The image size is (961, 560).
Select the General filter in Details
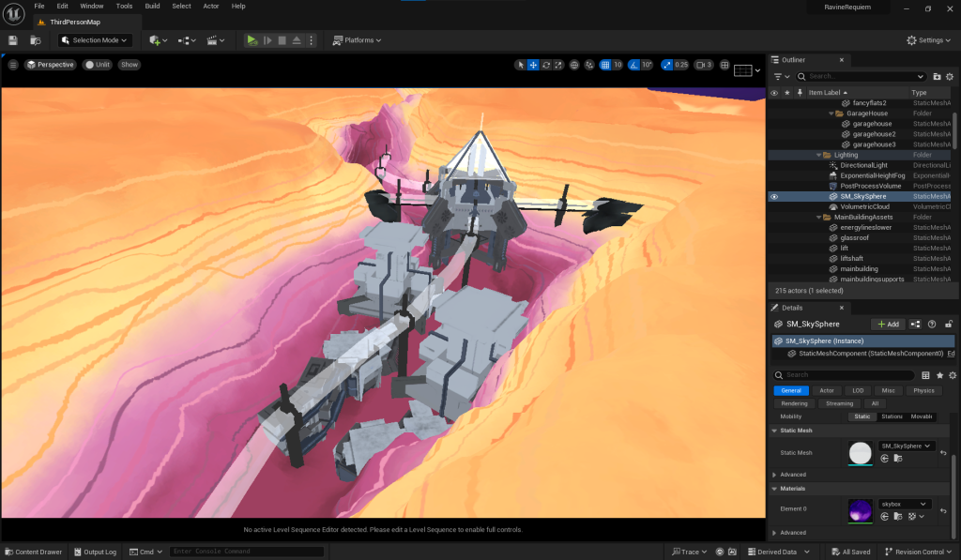(x=791, y=391)
